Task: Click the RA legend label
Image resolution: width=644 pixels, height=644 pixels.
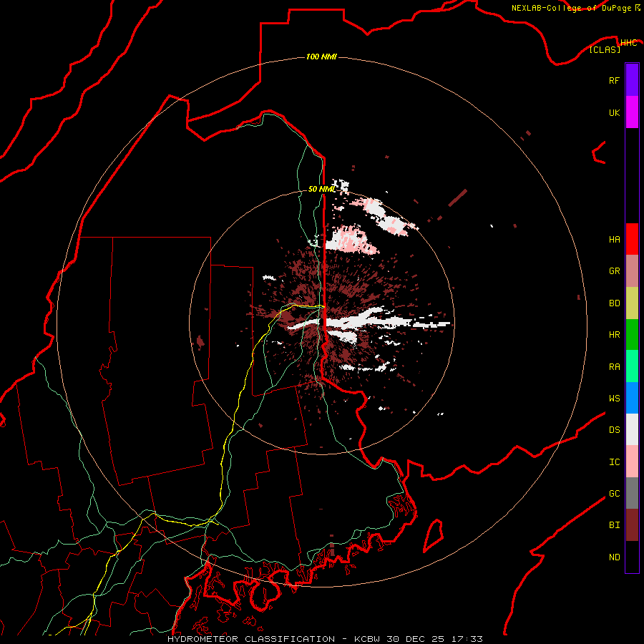Action: point(615,367)
